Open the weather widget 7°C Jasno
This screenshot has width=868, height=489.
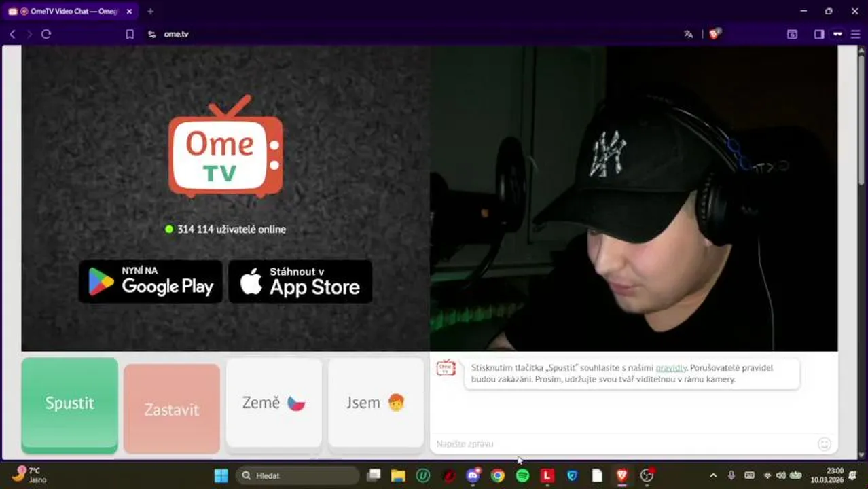[29, 475]
